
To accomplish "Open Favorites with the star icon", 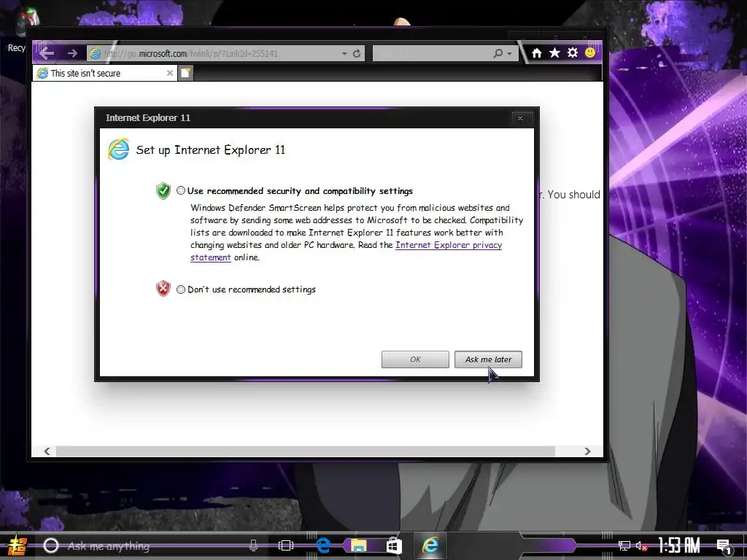I will point(554,52).
